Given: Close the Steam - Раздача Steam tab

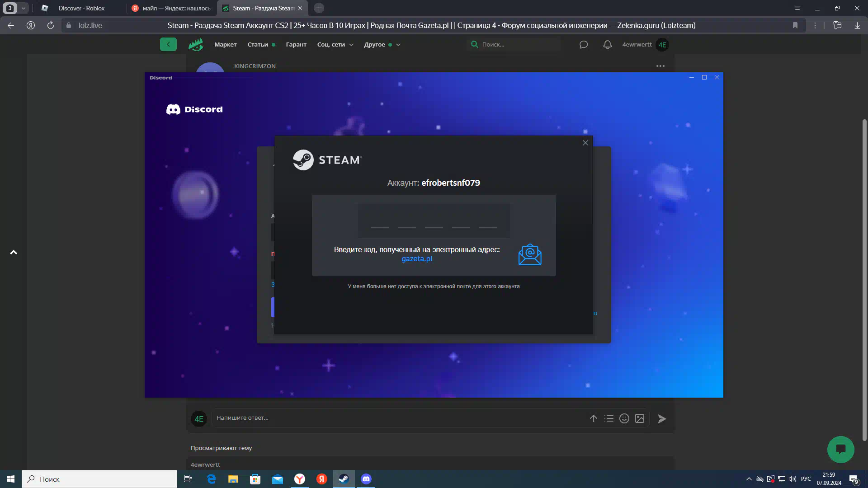Looking at the screenshot, I should click(300, 8).
